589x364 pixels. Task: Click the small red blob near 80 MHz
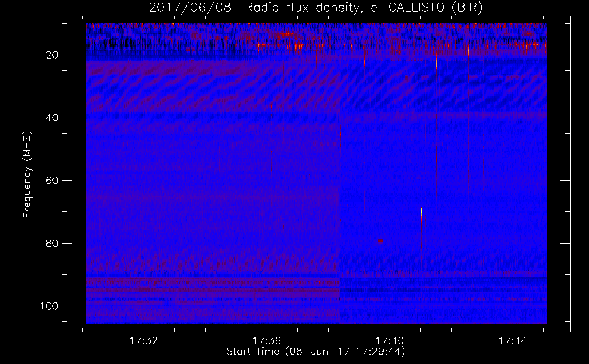click(380, 241)
